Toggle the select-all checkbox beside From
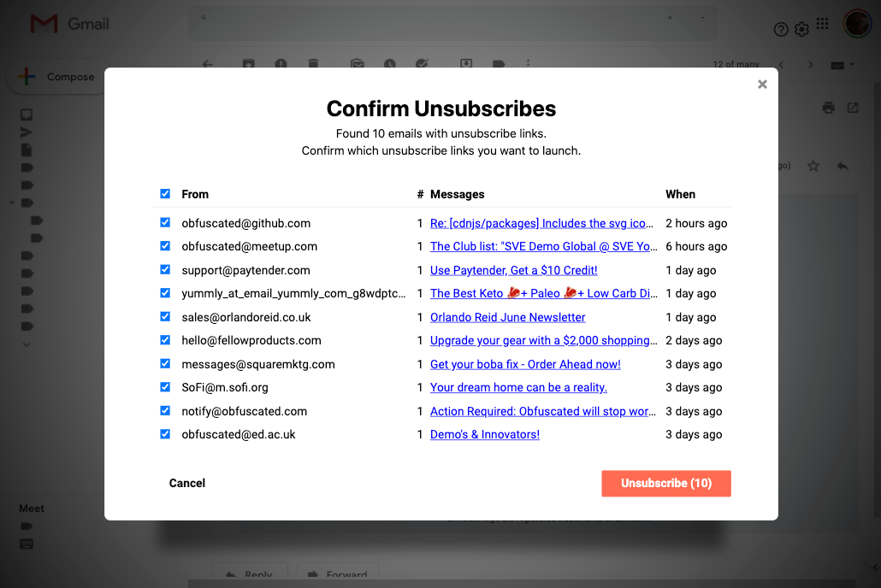 [x=165, y=194]
